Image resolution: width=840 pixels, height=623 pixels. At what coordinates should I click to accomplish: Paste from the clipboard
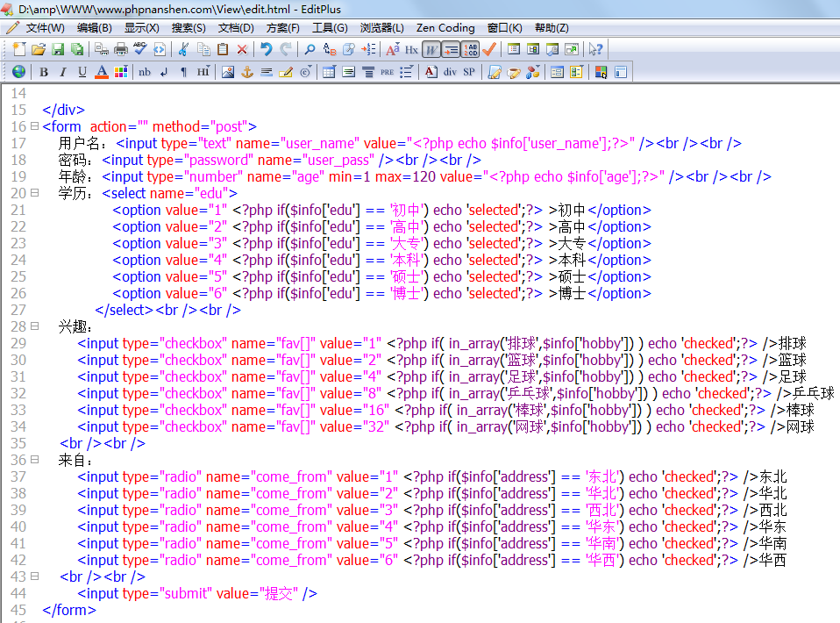tap(223, 49)
